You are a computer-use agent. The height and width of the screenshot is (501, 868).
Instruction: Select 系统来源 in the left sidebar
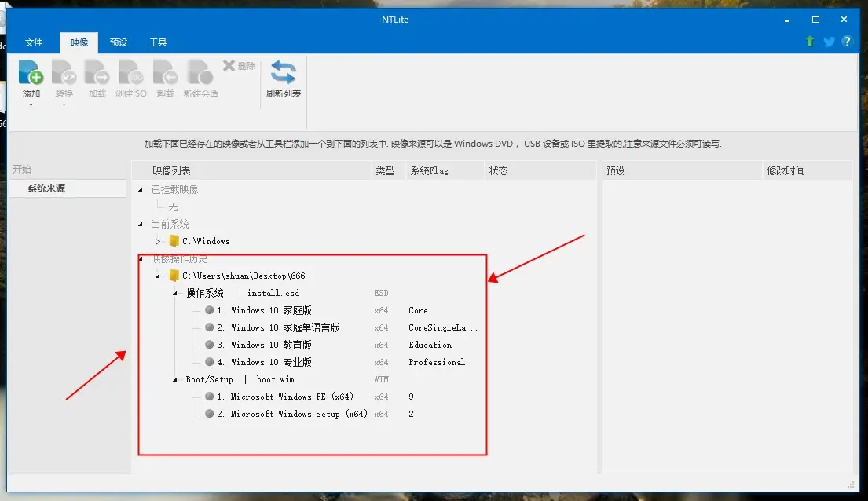[x=68, y=188]
